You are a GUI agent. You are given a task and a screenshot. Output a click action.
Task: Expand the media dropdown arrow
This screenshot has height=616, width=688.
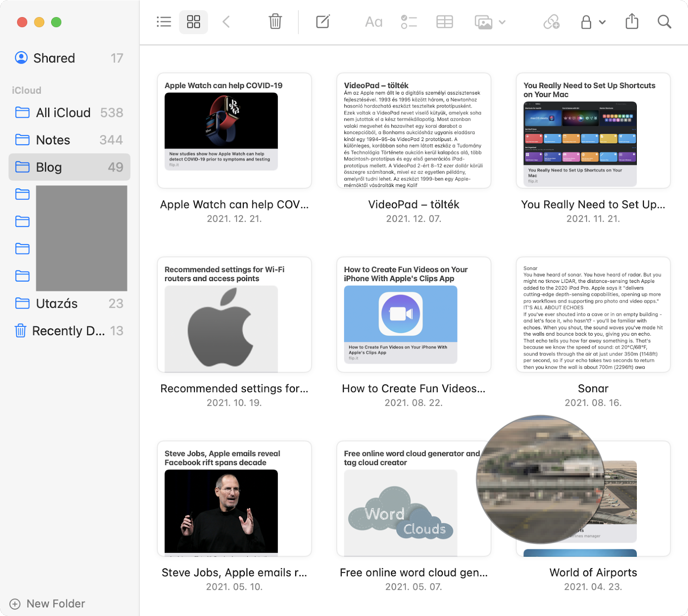[x=502, y=22]
